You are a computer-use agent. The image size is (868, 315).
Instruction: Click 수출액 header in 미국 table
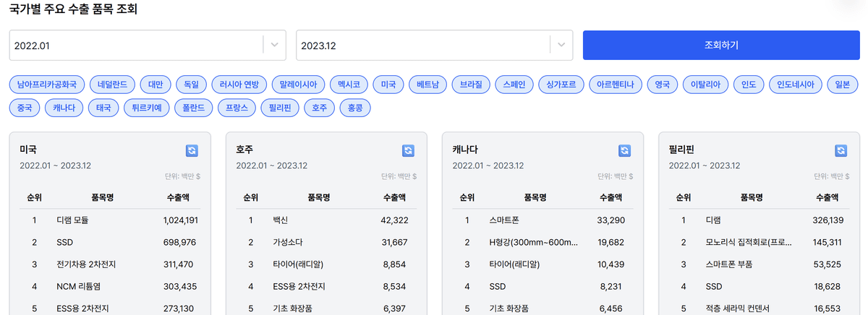pos(176,197)
